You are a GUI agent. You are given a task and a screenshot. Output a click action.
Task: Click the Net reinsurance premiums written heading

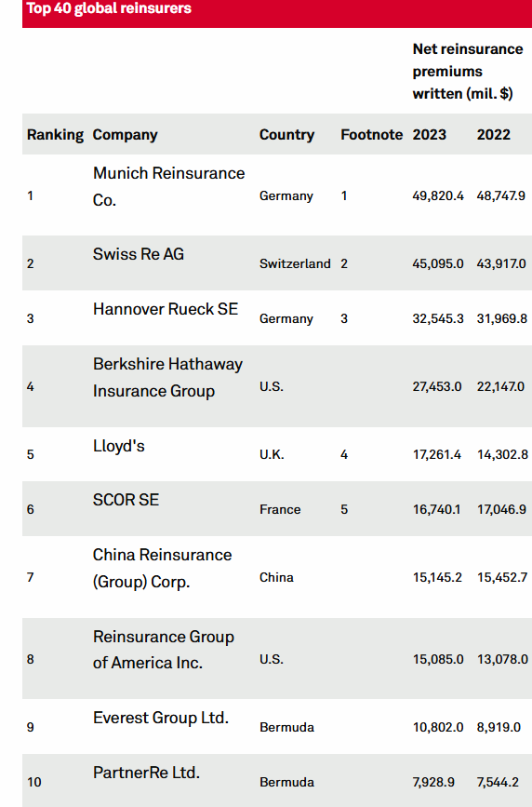[x=468, y=71]
